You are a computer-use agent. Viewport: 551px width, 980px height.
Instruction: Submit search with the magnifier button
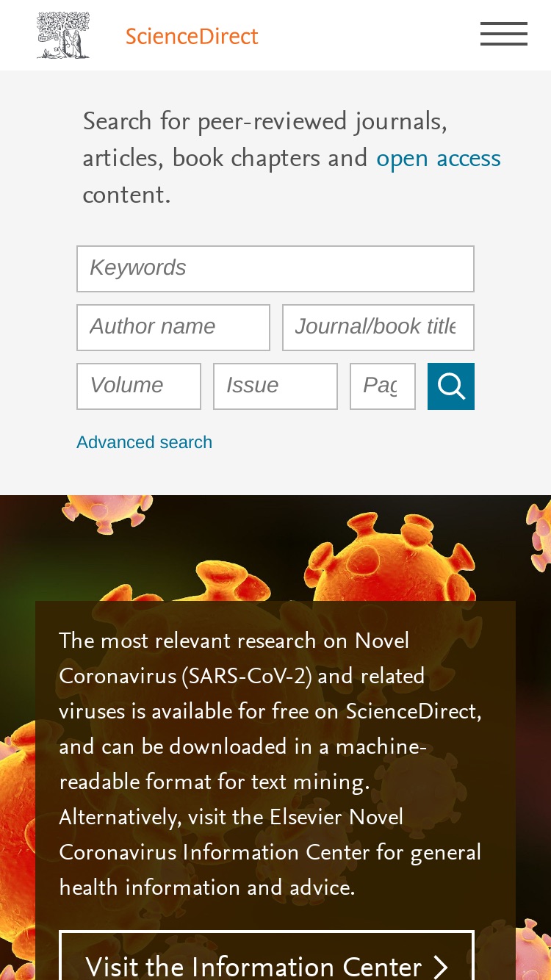pyautogui.click(x=451, y=386)
